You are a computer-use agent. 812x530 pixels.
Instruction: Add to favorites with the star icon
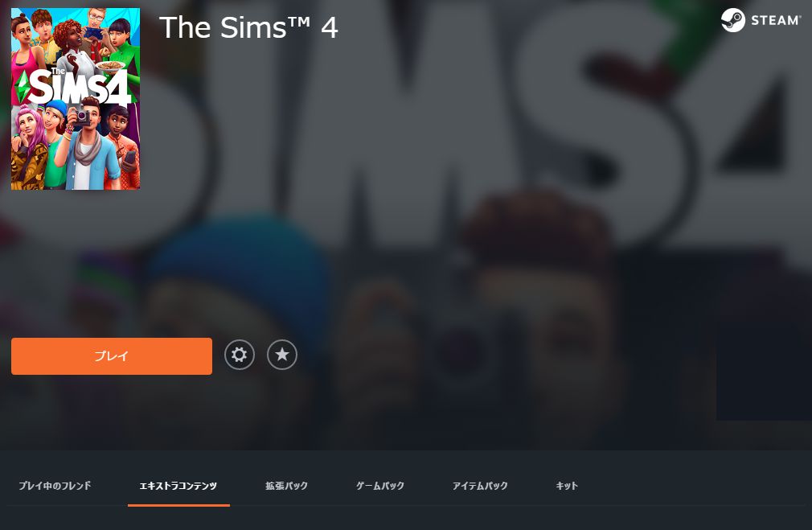(x=282, y=355)
